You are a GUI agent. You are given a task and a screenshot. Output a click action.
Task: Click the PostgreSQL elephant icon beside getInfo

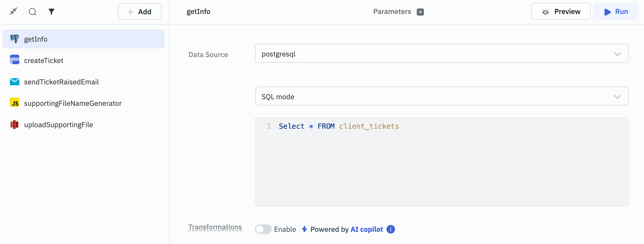(x=15, y=39)
